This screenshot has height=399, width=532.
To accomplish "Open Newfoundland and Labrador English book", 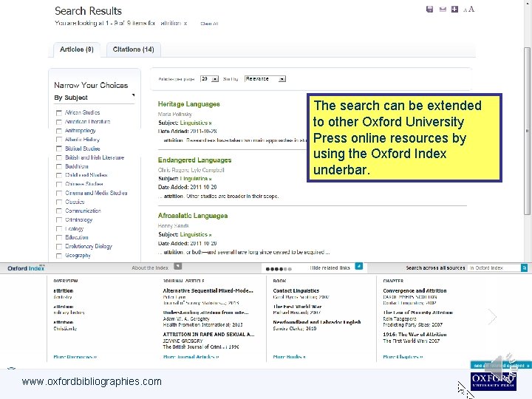I will pos(316,322).
